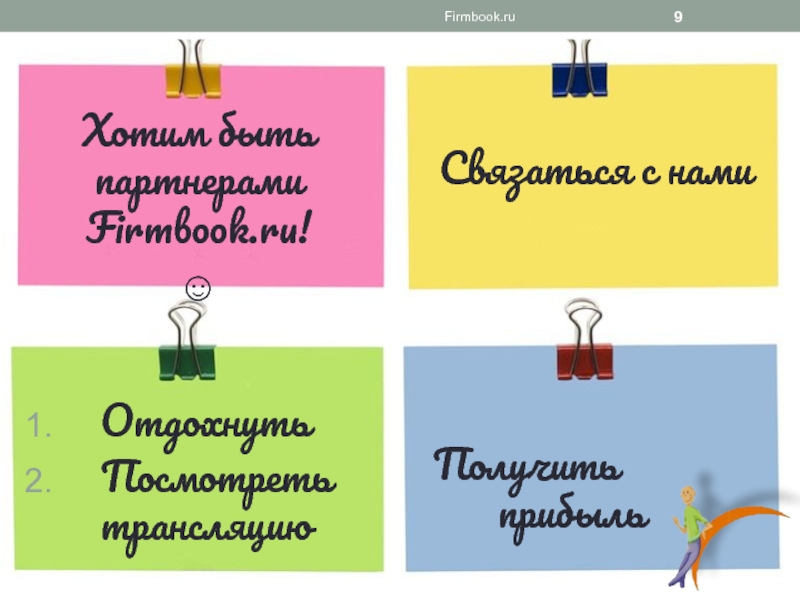Screen dimensions: 800x600
Task: Click list number "2." on green note
Action: tap(38, 481)
